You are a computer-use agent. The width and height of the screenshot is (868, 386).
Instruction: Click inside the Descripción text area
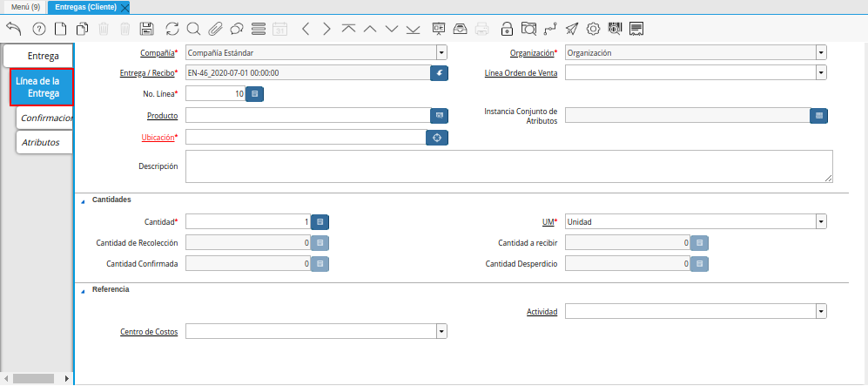[x=508, y=166]
